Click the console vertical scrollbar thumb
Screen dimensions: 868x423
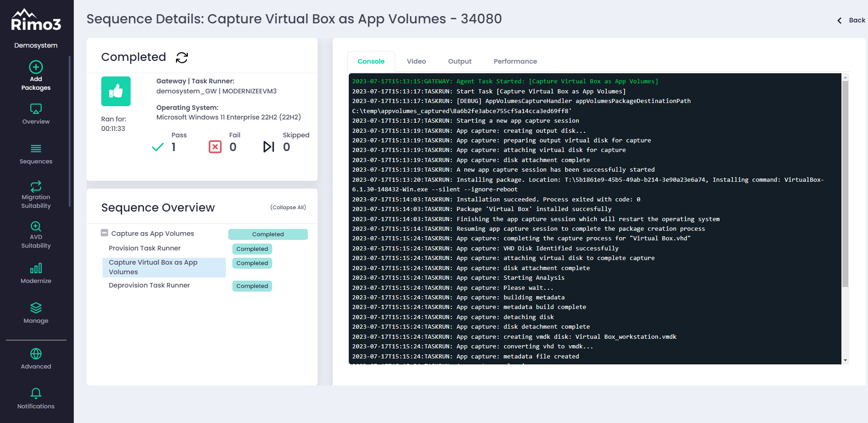845,184
